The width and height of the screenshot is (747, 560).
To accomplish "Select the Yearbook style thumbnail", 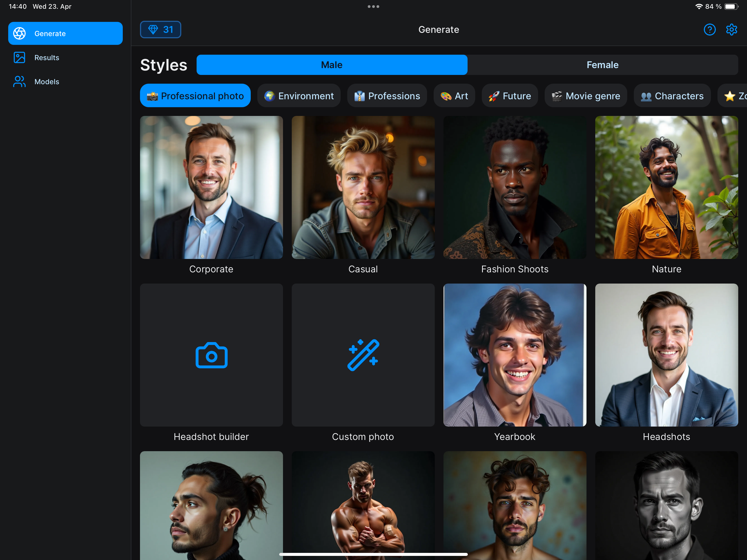I will pos(515,355).
